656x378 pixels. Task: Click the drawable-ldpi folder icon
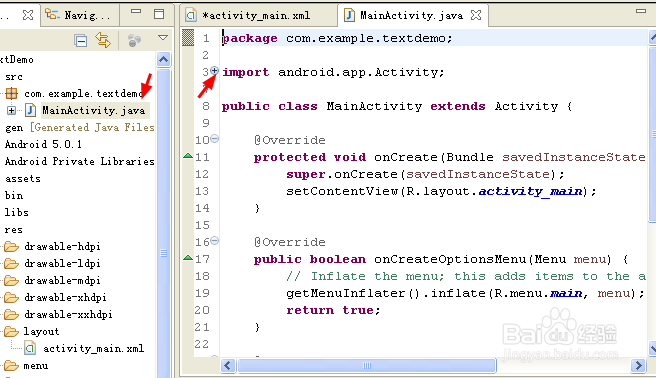(11, 263)
